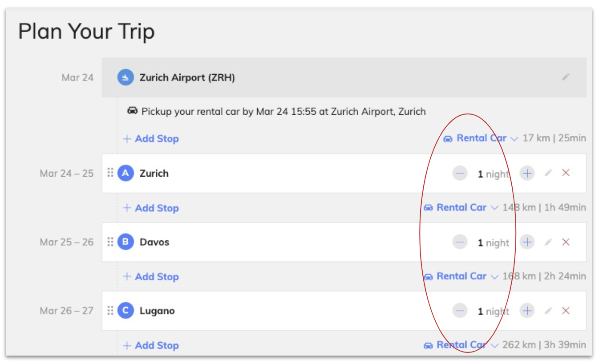
Task: Expand the Rental Car options below Davos
Action: 461,276
